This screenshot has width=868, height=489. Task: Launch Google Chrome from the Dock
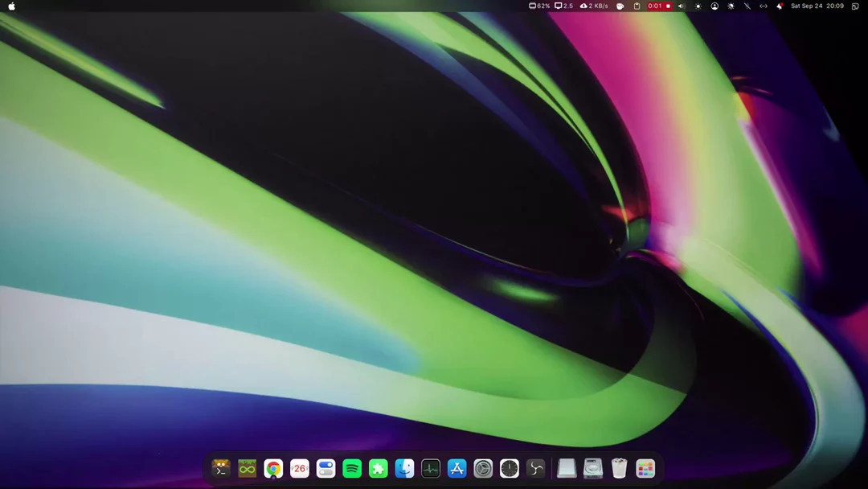coord(272,468)
